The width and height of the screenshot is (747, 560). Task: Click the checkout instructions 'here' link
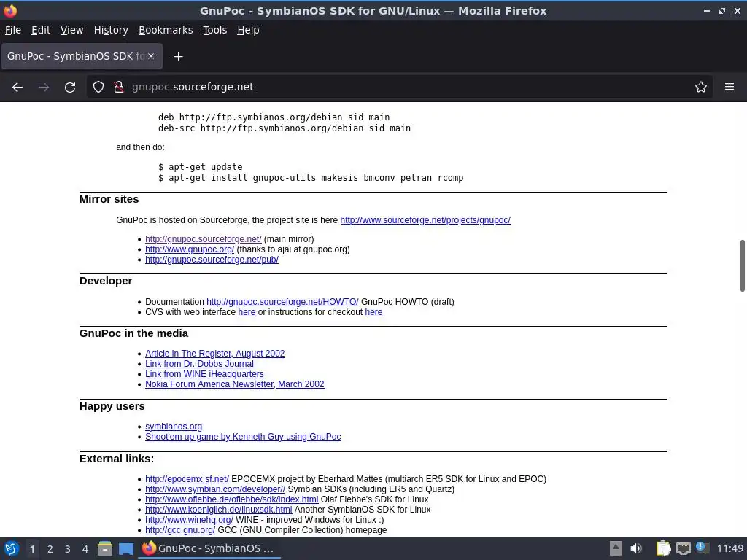click(374, 312)
